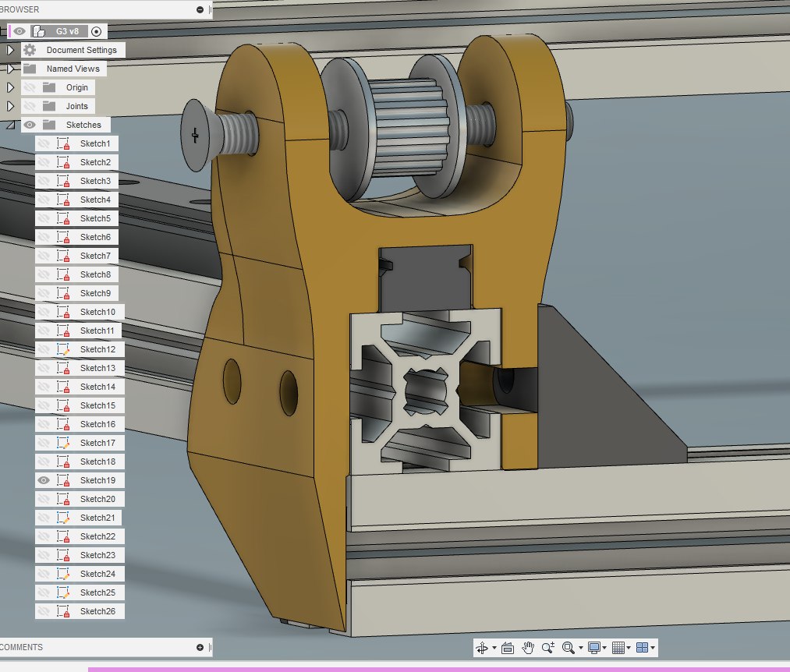
Task: Click the Look At icon
Action: pos(508,648)
